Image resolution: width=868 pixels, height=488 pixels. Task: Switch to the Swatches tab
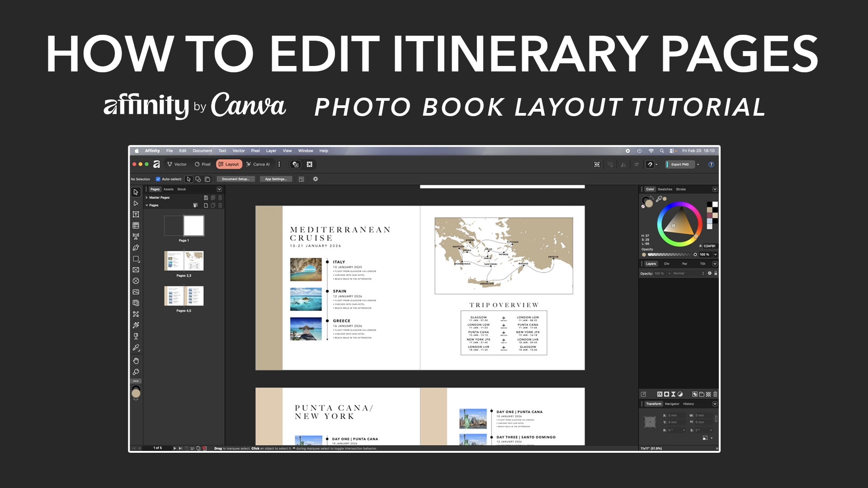[665, 189]
